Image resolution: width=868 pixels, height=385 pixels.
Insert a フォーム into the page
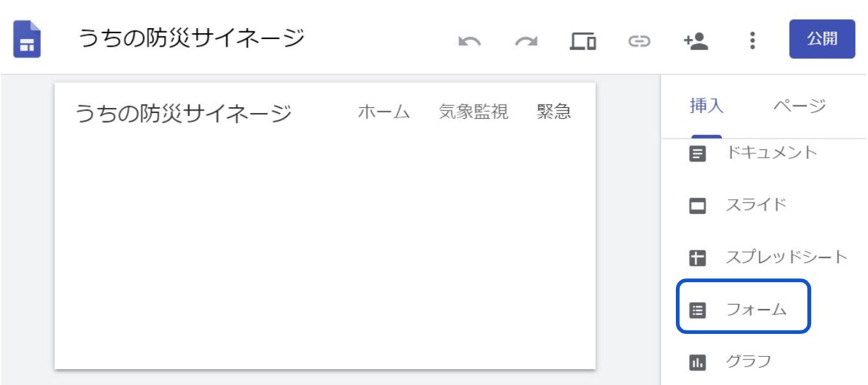743,310
